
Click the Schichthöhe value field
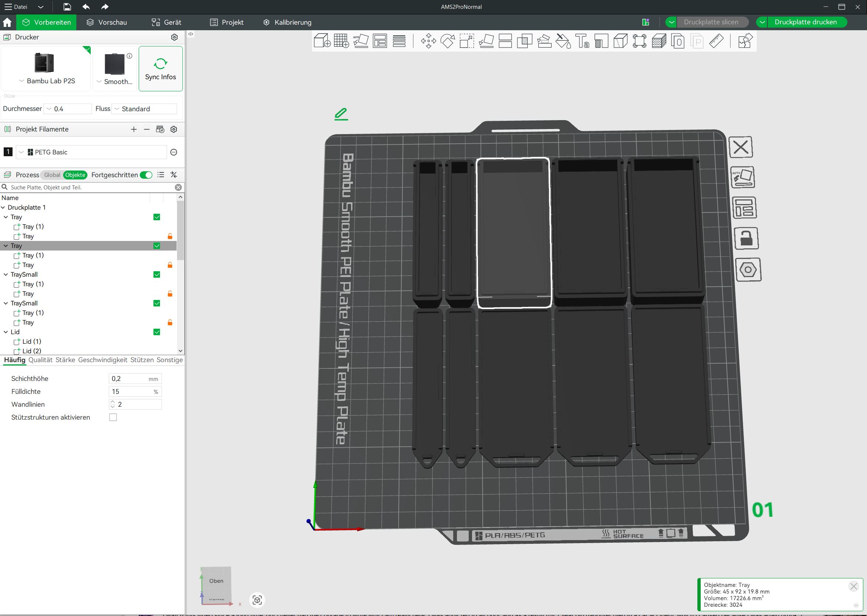coord(129,378)
